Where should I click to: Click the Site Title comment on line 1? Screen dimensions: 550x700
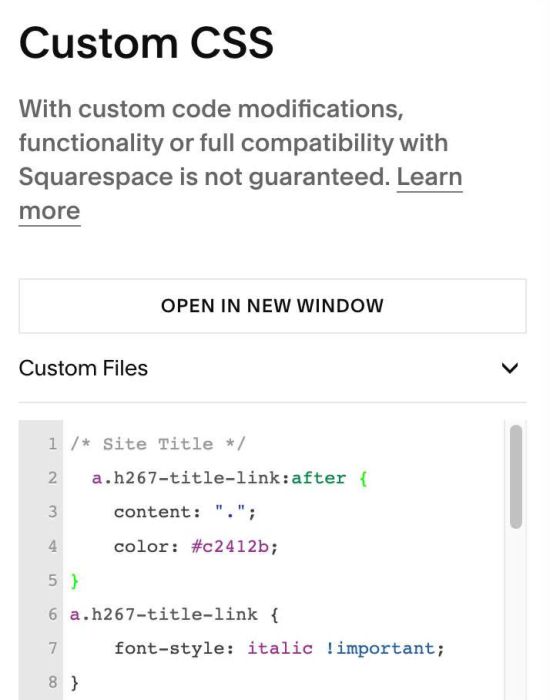point(158,444)
